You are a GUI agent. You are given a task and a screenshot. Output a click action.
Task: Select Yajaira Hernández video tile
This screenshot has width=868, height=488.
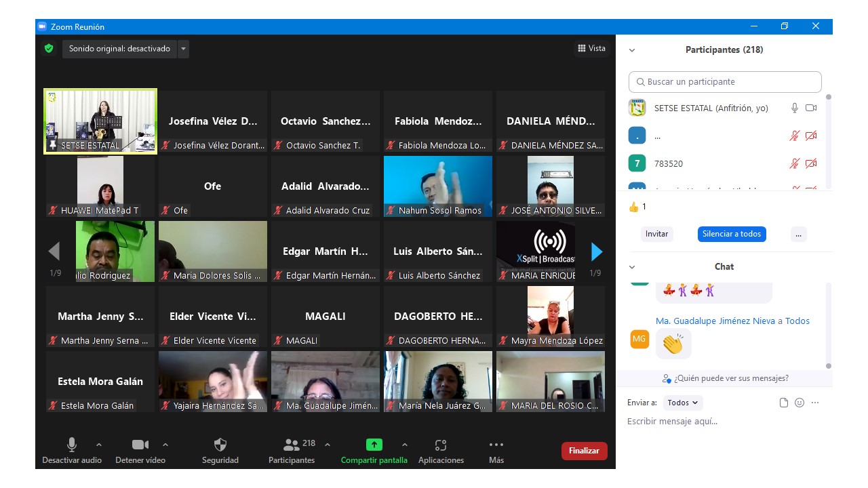click(213, 382)
